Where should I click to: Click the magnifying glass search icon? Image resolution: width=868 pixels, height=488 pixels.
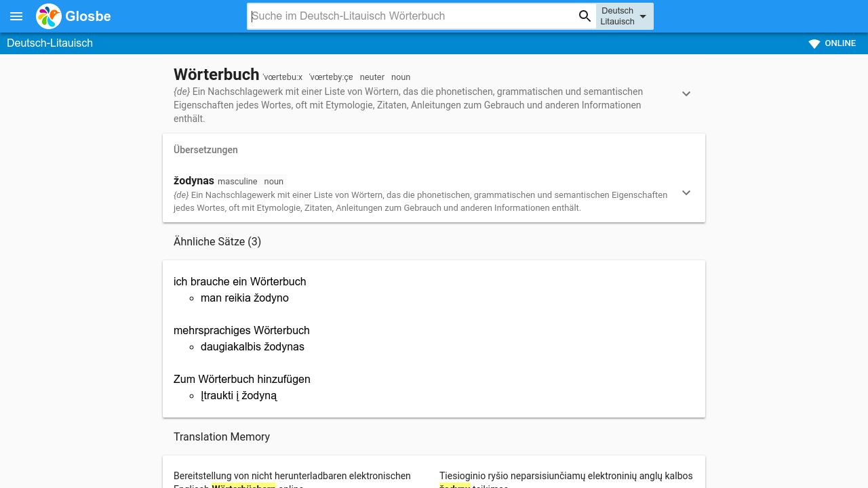[x=585, y=16]
